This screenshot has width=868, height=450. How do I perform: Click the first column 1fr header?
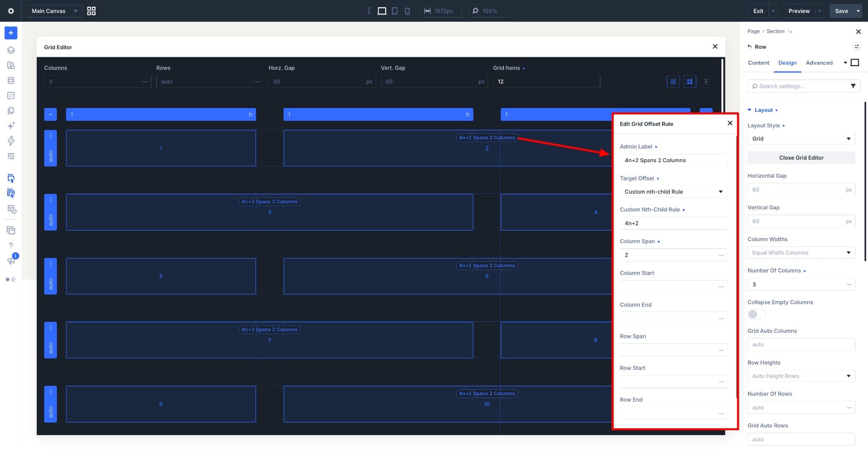(161, 114)
